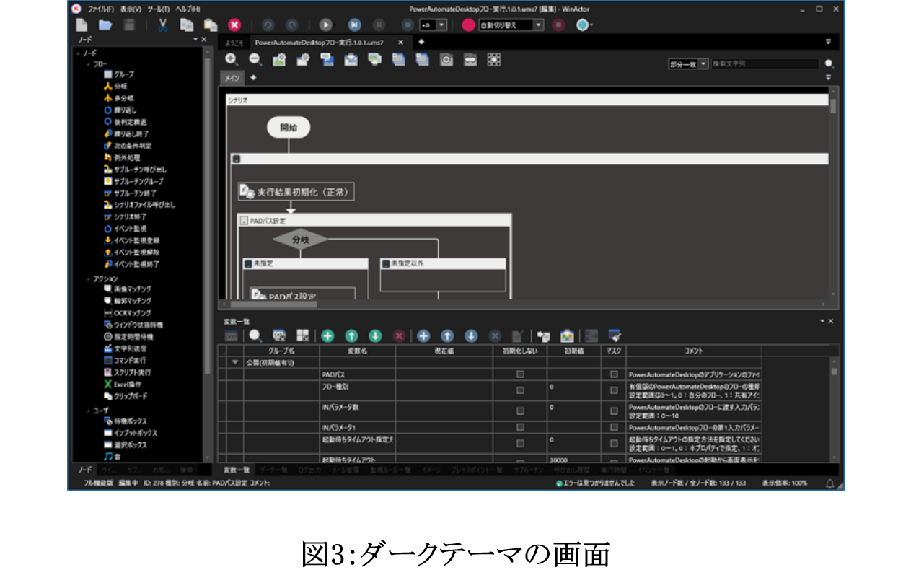Toggle マスク checkbox for INパラメータ1 row

tap(615, 427)
